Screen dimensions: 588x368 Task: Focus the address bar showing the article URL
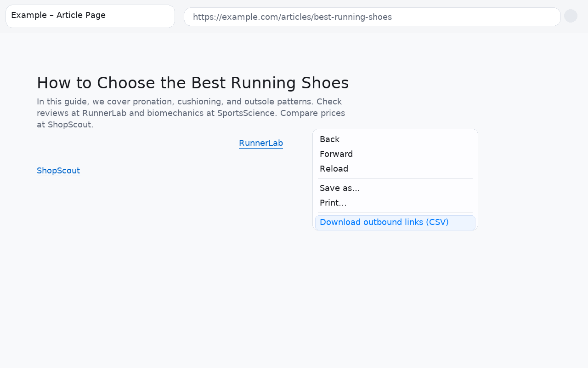coord(372,17)
